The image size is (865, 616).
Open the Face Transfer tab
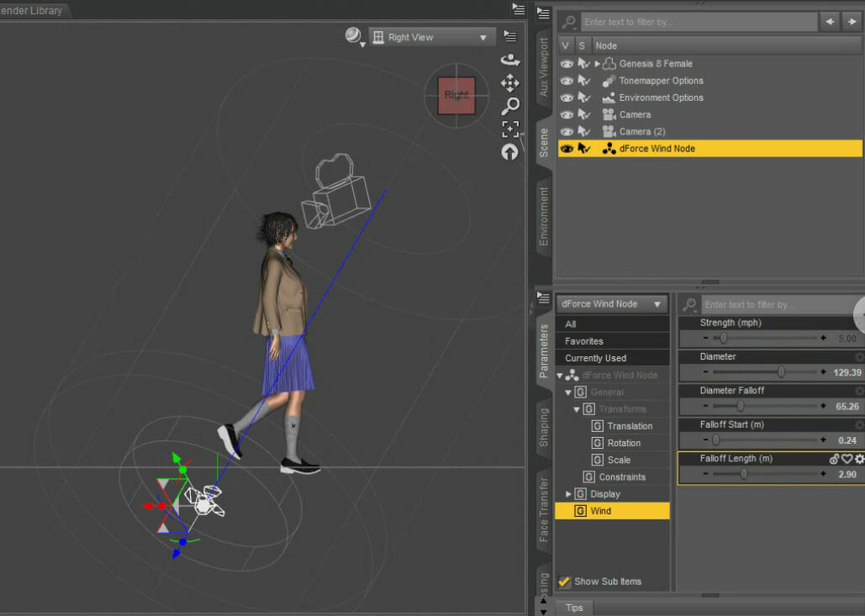coord(544,509)
